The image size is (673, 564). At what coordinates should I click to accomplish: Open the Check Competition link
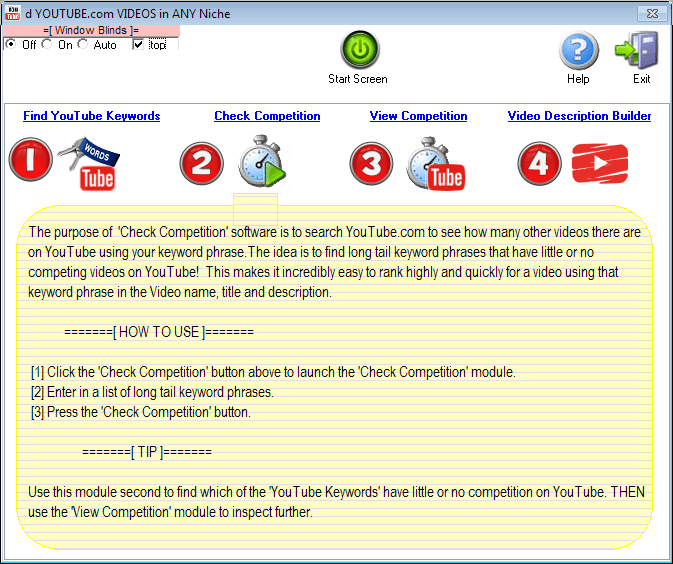(x=267, y=116)
